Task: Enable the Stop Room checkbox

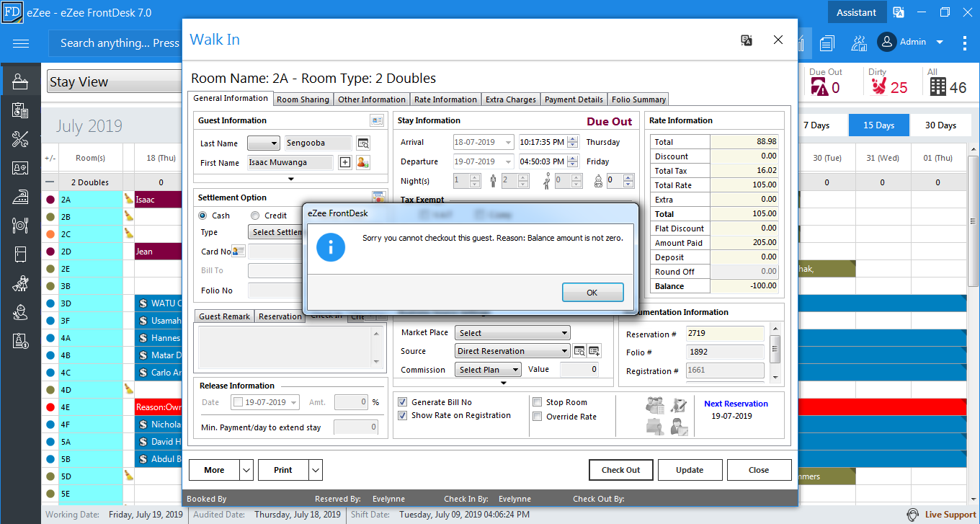Action: tap(538, 402)
